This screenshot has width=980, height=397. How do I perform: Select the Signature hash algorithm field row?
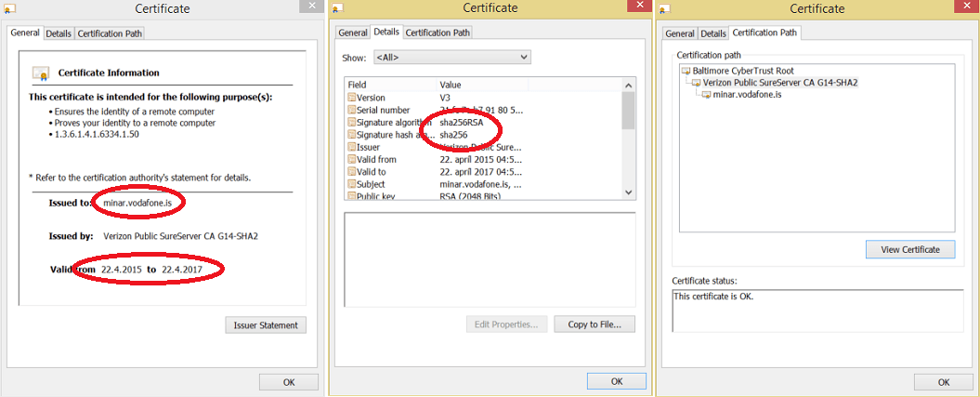coord(484,135)
